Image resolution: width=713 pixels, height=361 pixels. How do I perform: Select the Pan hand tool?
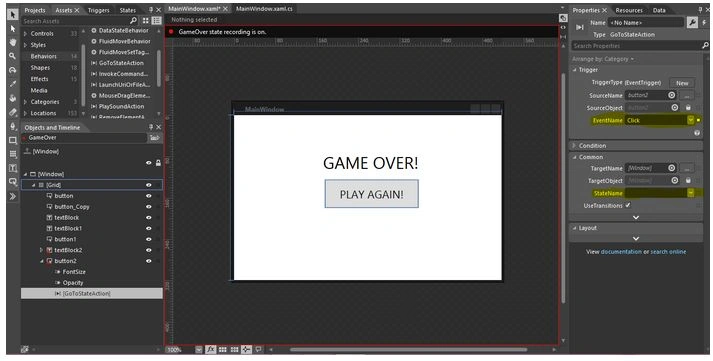tap(13, 42)
